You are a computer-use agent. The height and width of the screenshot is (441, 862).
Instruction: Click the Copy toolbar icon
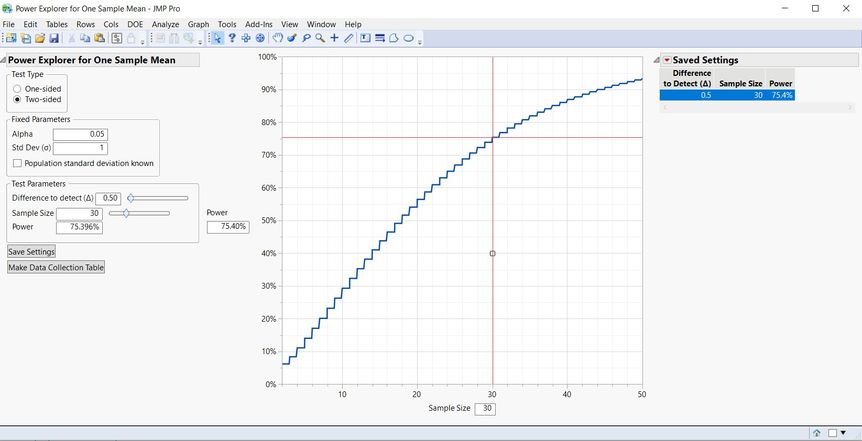(x=85, y=38)
